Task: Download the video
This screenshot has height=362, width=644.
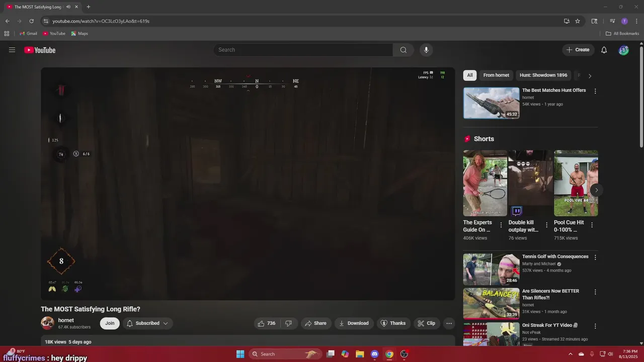Action: point(354,323)
